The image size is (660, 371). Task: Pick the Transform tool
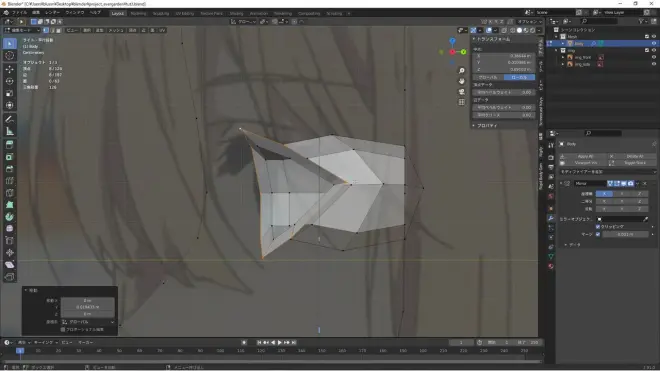coord(10,105)
